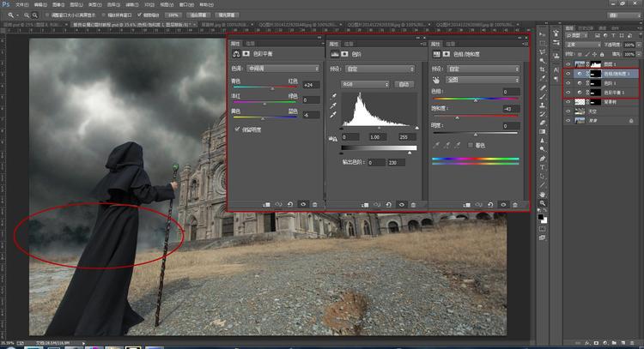This screenshot has width=644, height=349.
Task: Click layer mask icon in Levels panel header
Action: coord(344,54)
